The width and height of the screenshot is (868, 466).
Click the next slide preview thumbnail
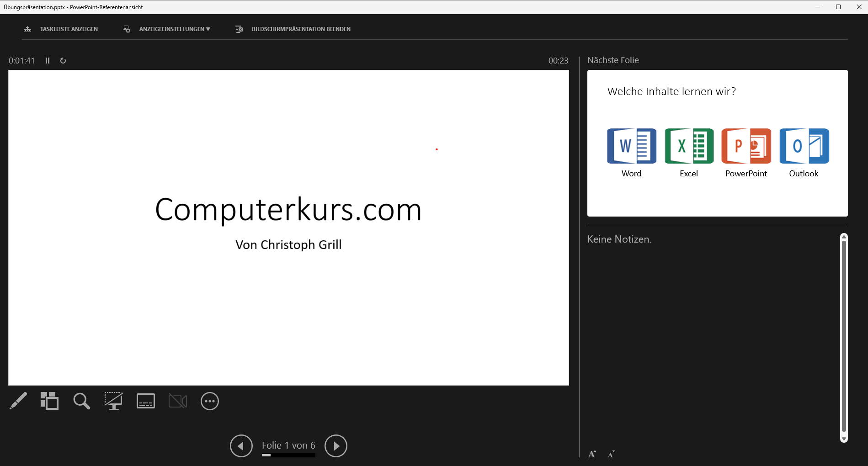(x=717, y=143)
